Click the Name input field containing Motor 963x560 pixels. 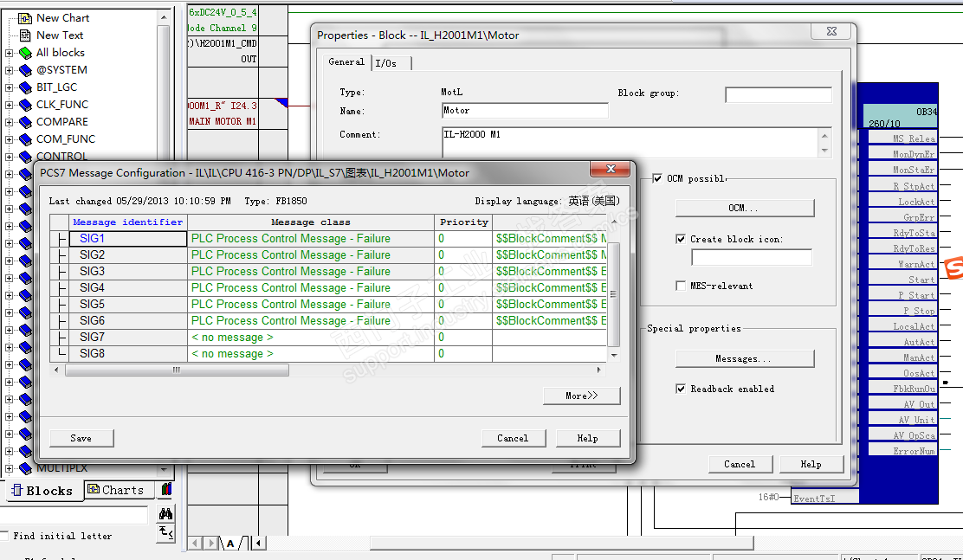[x=525, y=111]
